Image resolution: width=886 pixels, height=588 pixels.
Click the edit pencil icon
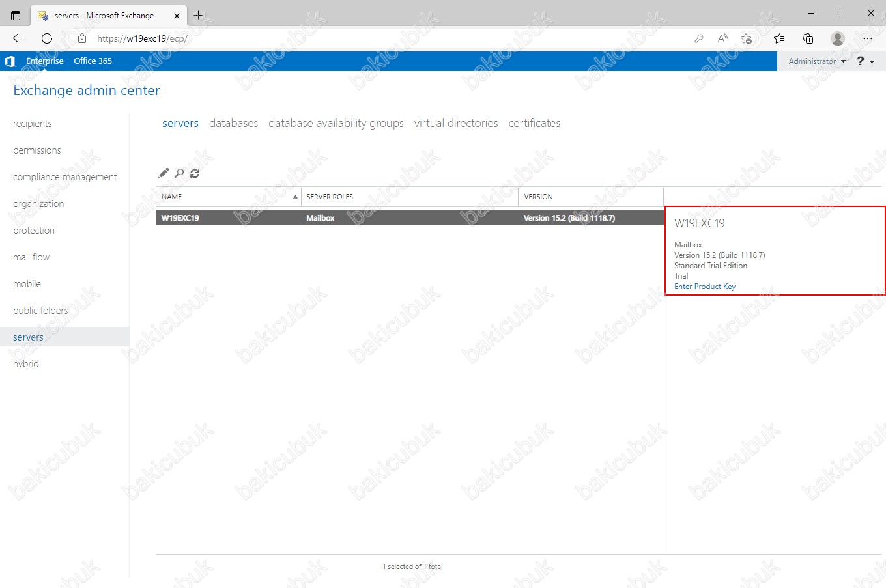click(164, 173)
